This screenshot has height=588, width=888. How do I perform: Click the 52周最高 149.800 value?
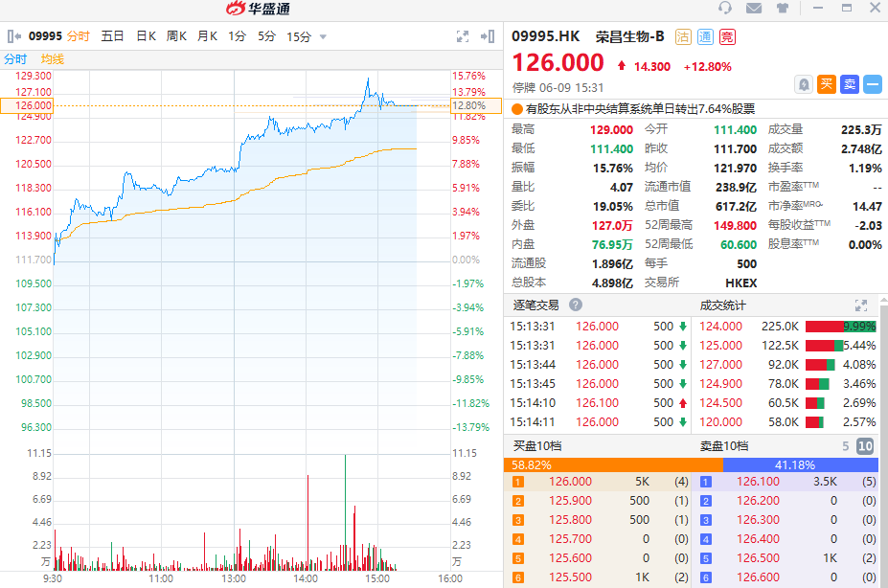(735, 226)
